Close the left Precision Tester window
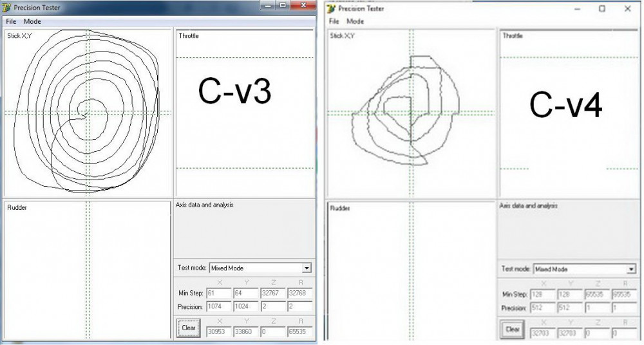The width and height of the screenshot is (644, 345). [x=303, y=5]
